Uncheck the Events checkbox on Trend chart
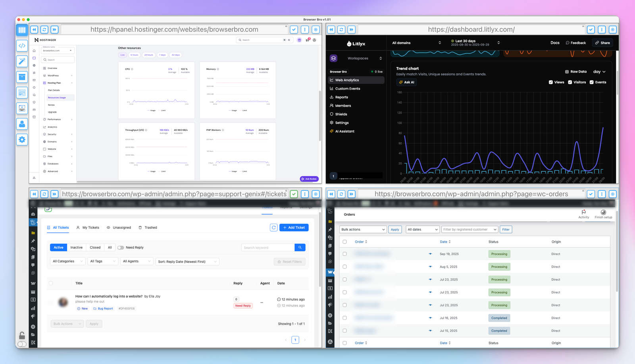 click(591, 82)
